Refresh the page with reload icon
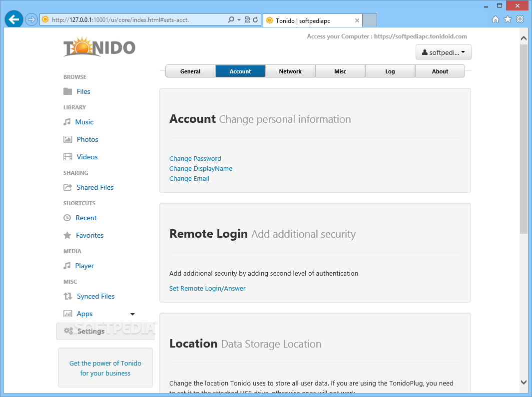 tap(255, 19)
